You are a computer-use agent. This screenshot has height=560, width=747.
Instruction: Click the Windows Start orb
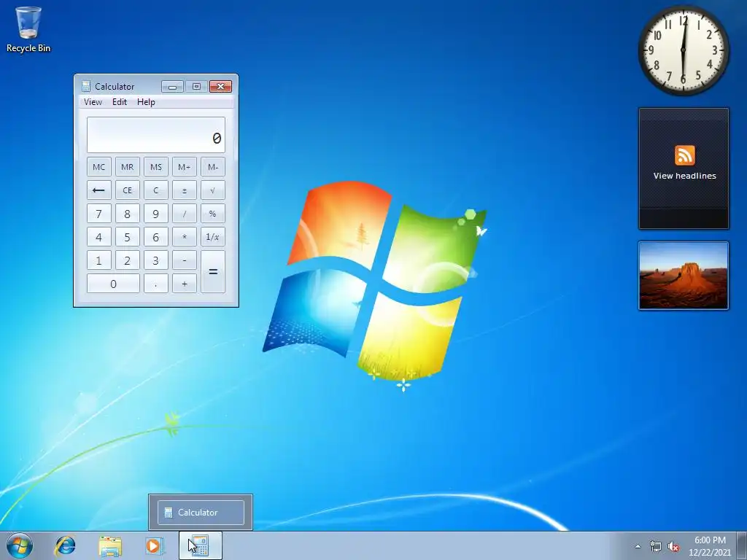(x=20, y=545)
